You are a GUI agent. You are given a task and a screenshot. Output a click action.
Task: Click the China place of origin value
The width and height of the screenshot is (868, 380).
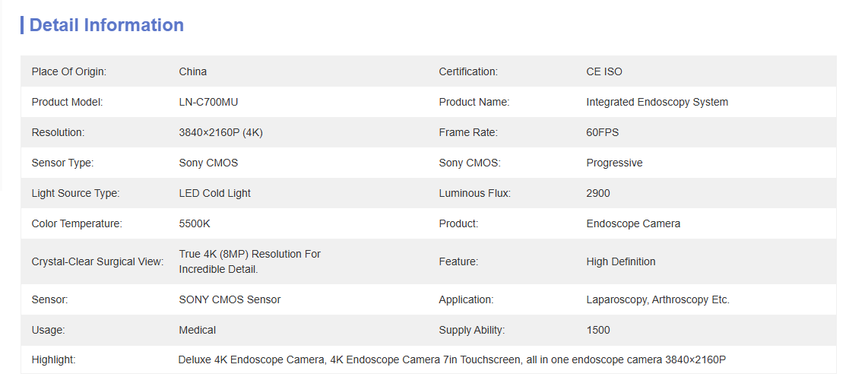193,71
